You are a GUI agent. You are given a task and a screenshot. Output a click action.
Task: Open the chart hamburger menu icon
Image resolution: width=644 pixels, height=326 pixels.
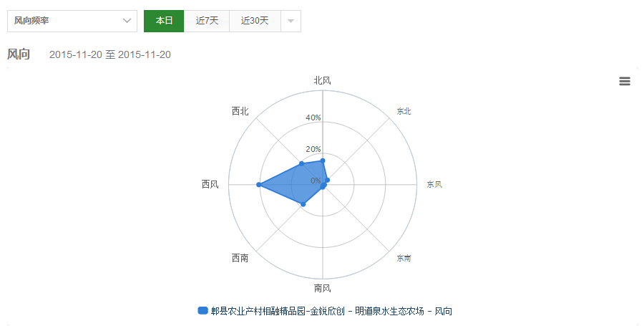pyautogui.click(x=625, y=82)
